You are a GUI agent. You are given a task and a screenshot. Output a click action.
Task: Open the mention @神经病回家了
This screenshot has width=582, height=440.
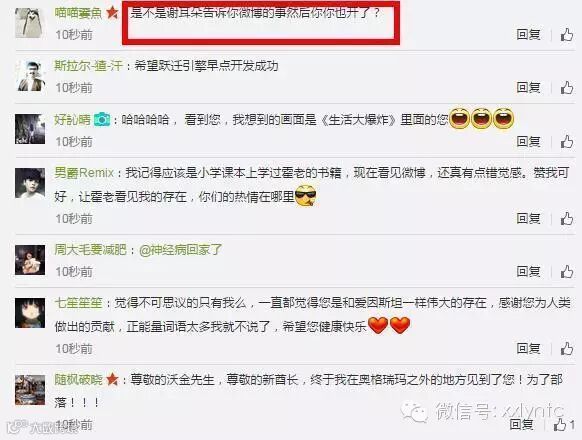pos(180,250)
